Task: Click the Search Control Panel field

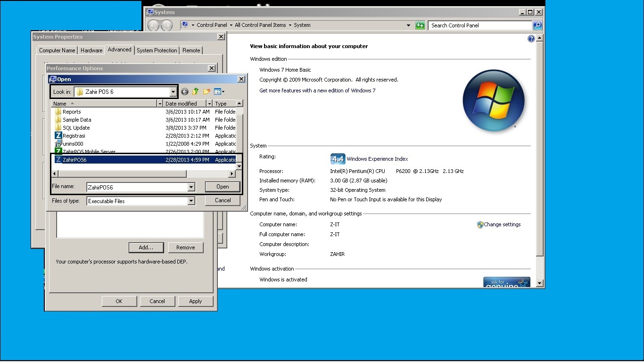Action: pos(480,25)
